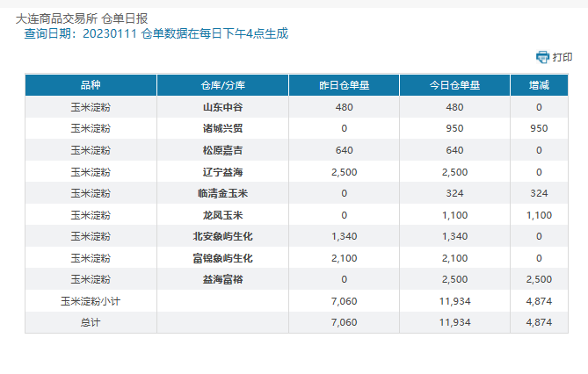Image resolution: width=588 pixels, height=374 pixels.
Task: Click warehouse name 辽宁益海
Action: tap(222, 172)
